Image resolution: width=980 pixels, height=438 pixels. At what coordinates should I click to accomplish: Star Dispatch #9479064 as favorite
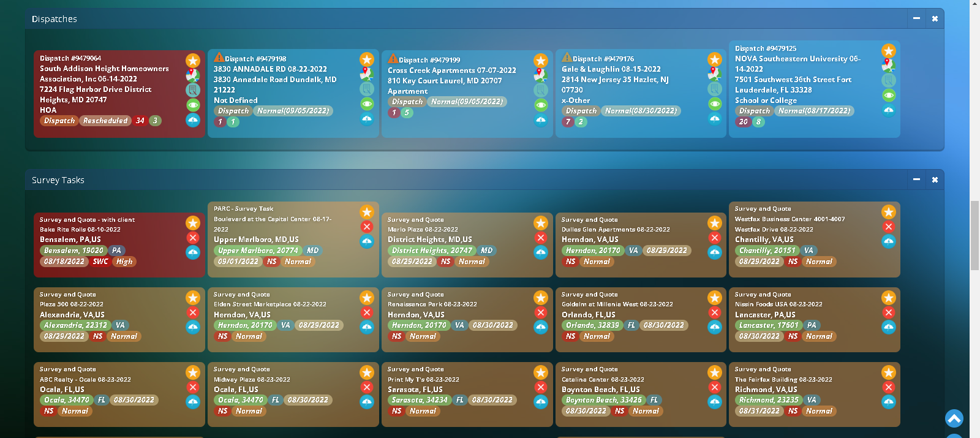pos(193,60)
